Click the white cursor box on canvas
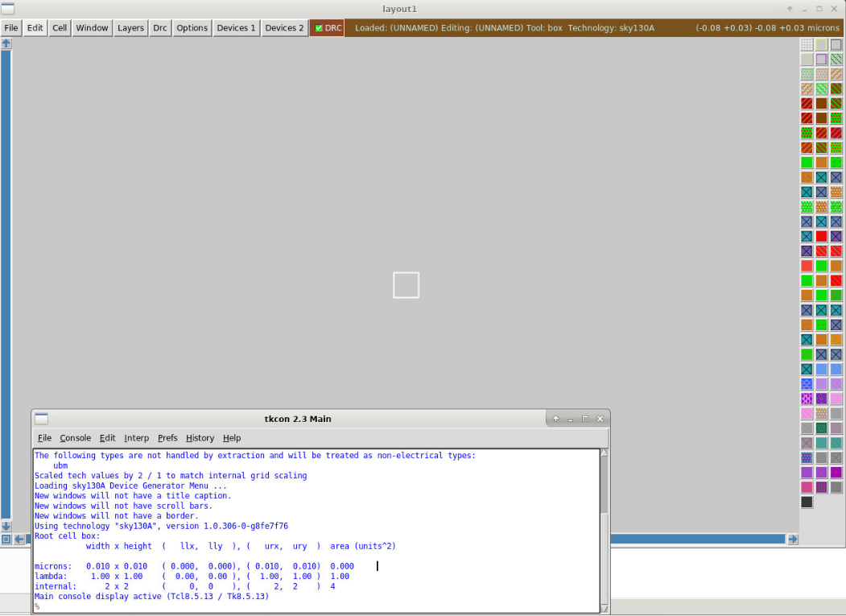This screenshot has height=616, width=846. (406, 284)
